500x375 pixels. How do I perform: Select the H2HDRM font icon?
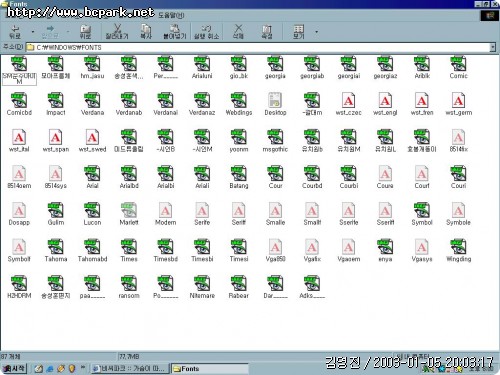click(x=19, y=287)
